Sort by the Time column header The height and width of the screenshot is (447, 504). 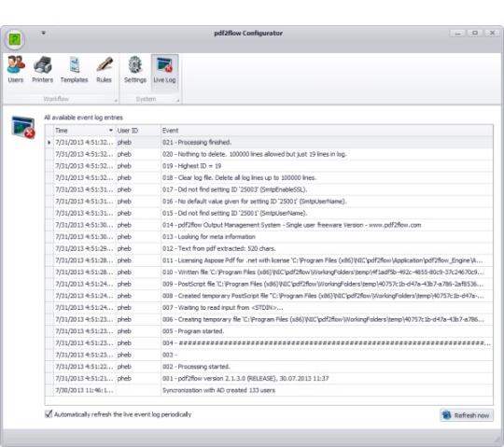pyautogui.click(x=84, y=131)
